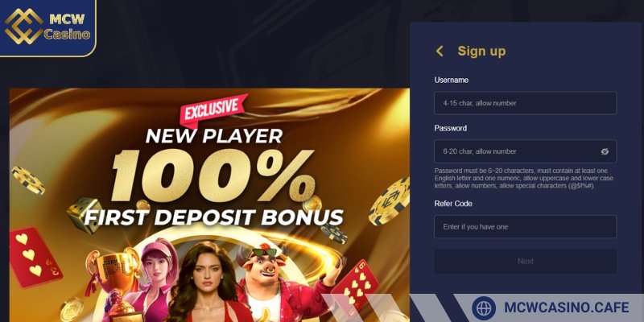Click the NEW PLAYER banner text

214,136
